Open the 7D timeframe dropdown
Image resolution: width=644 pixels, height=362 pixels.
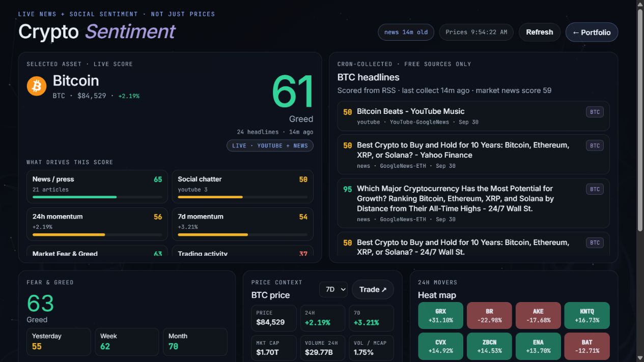[333, 289]
